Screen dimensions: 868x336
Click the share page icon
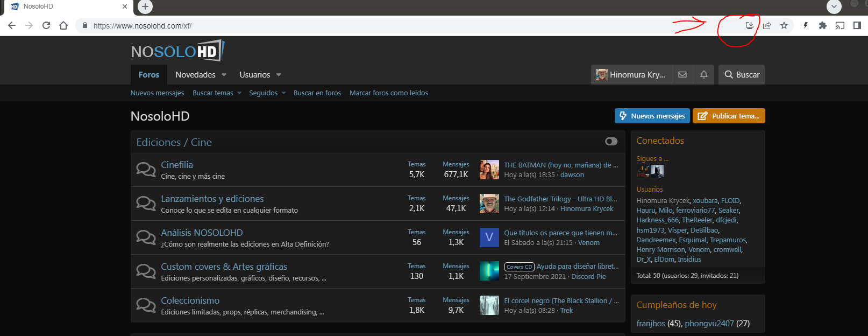(x=767, y=25)
